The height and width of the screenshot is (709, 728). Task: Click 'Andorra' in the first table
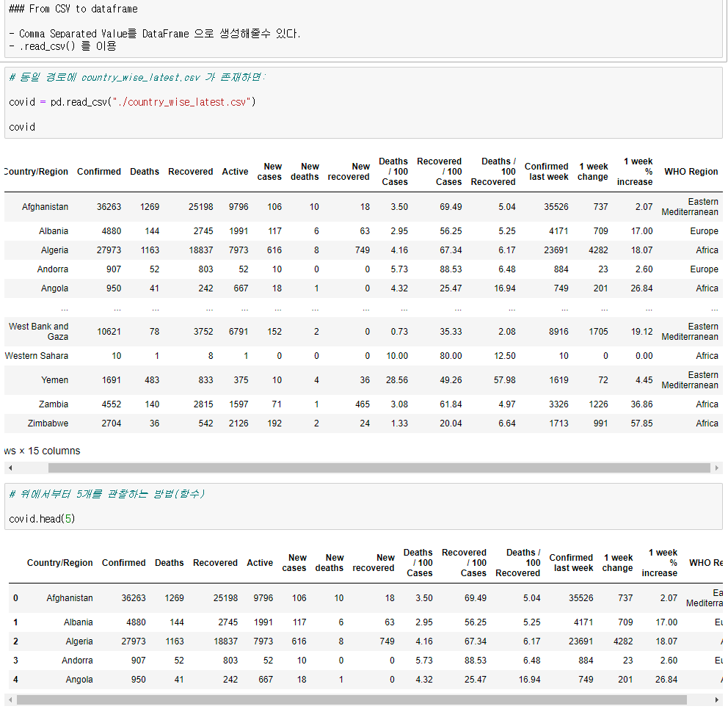pyautogui.click(x=52, y=269)
